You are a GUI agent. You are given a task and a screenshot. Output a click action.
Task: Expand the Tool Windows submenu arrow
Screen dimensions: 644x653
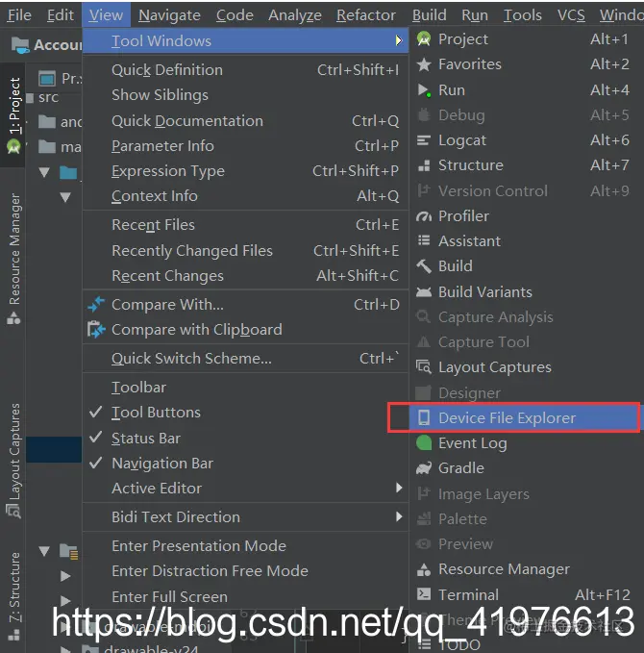click(399, 40)
